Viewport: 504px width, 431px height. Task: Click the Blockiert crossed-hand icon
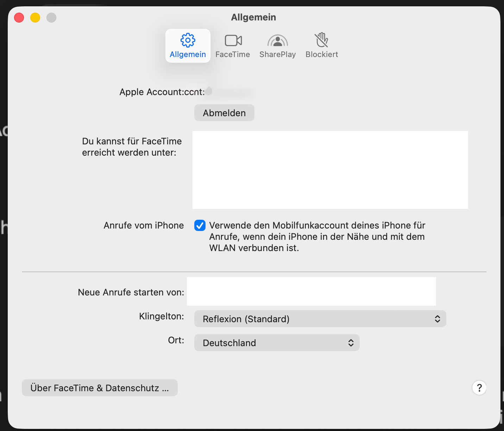[321, 40]
